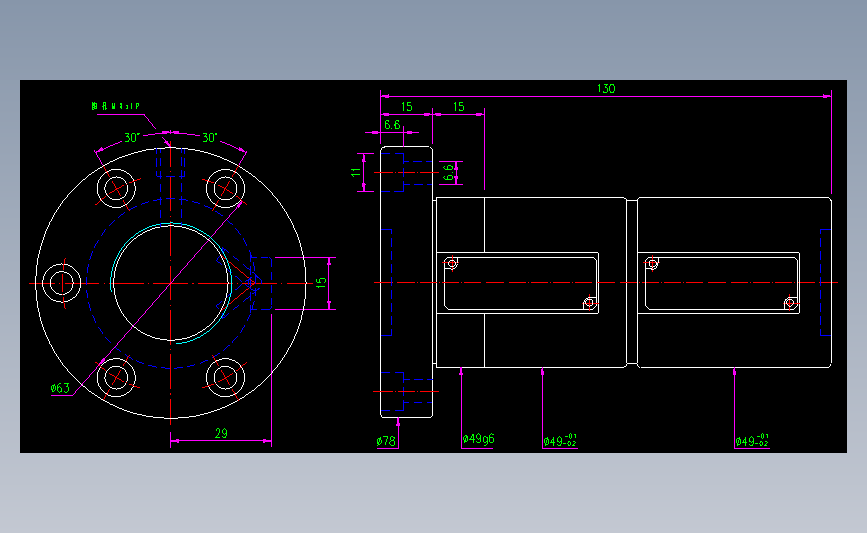Click the green leader note above the flange
867x533 pixels.
(116, 106)
